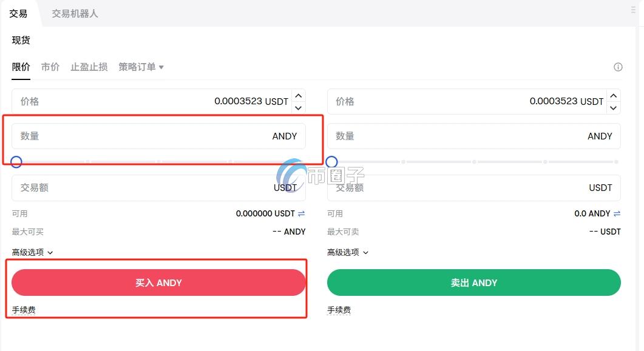This screenshot has width=644, height=351.
Task: Click the down stepper arrow on sell price field
Action: [x=614, y=107]
